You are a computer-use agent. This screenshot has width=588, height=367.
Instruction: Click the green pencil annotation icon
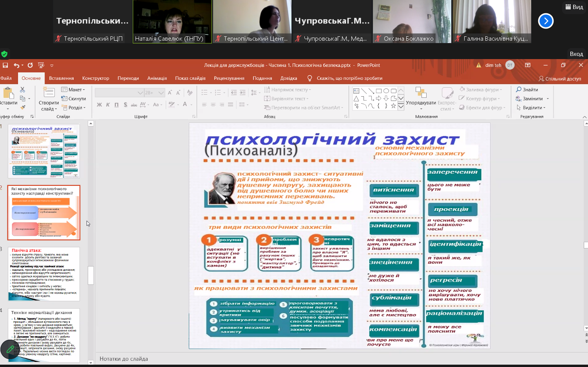pos(11,349)
